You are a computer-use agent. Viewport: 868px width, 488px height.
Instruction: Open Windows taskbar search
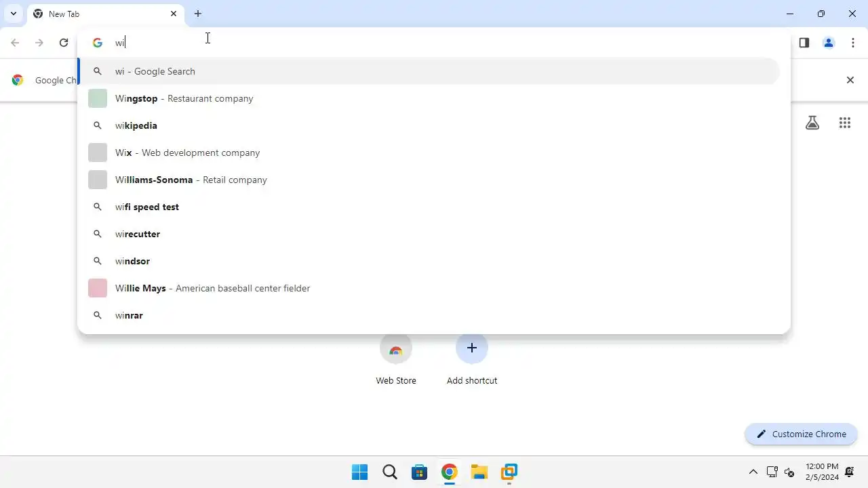pos(389,472)
